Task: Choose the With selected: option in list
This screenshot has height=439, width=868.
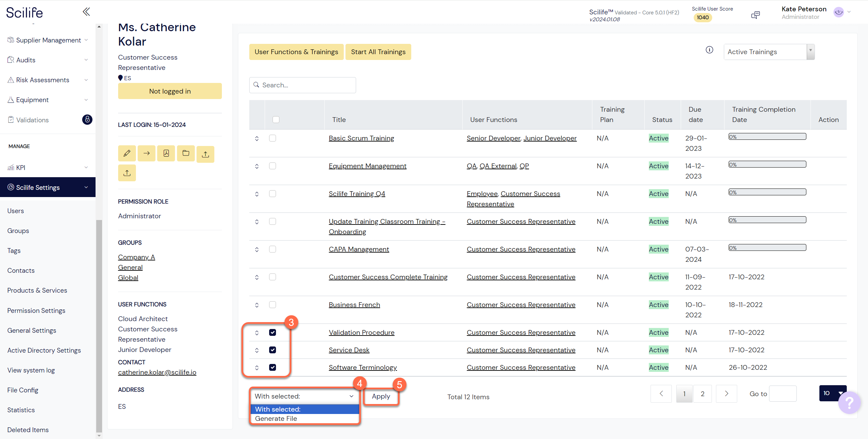Action: (304, 409)
